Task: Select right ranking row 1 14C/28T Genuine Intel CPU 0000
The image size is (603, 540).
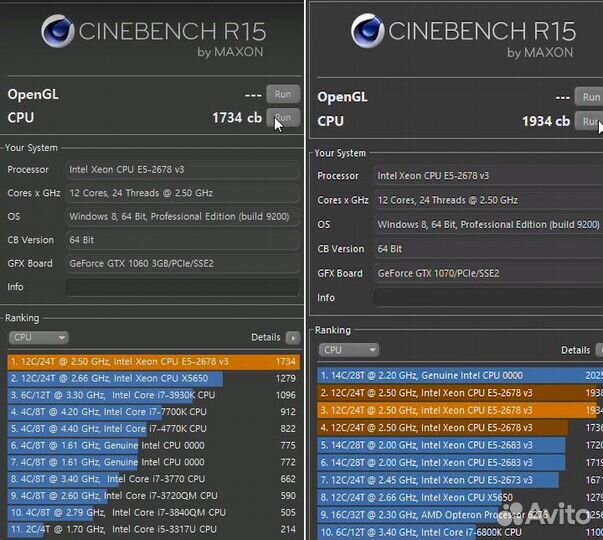Action: (x=460, y=375)
